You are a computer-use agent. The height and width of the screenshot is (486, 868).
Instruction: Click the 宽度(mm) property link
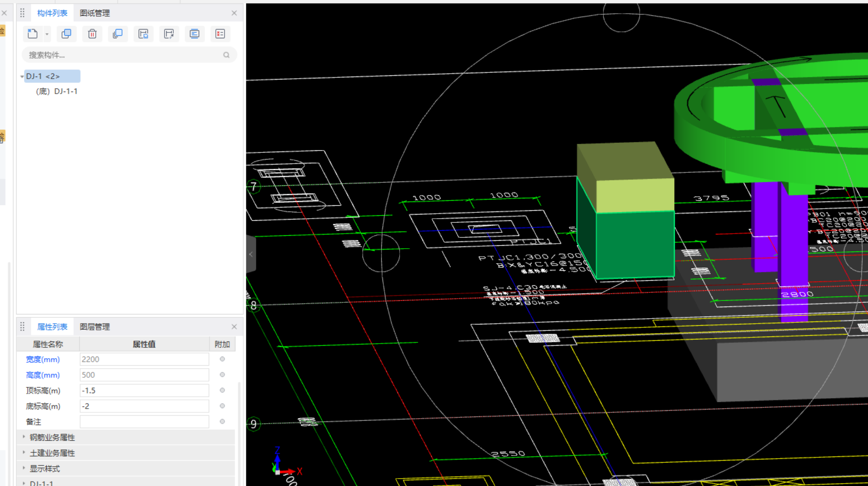(x=43, y=359)
